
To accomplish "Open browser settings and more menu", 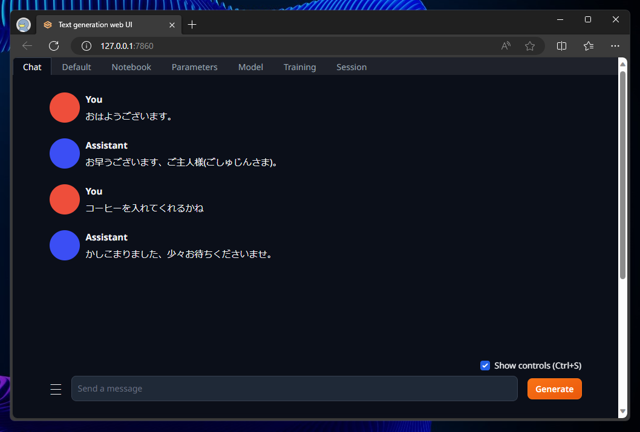I will point(615,46).
